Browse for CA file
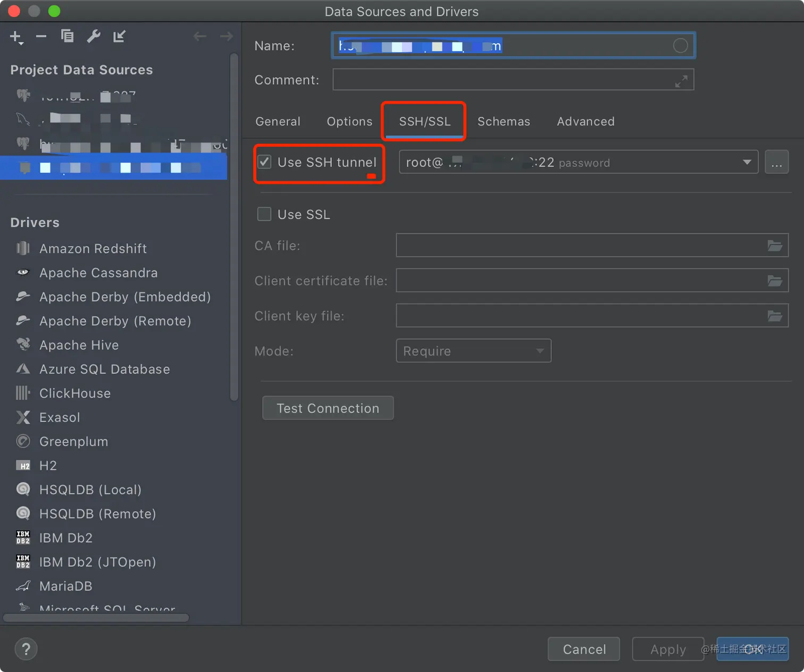This screenshot has height=672, width=804. coord(775,246)
